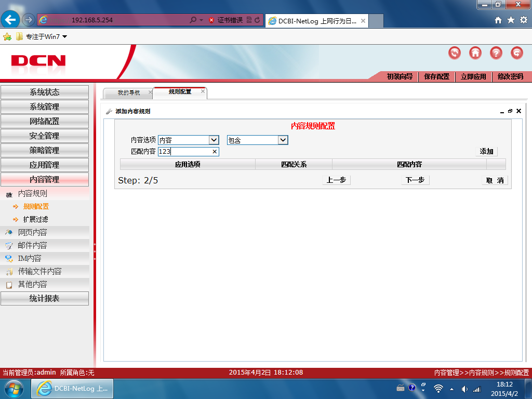Select 扩展过滤 in the sidebar tree
This screenshot has height=399, width=532.
point(36,220)
